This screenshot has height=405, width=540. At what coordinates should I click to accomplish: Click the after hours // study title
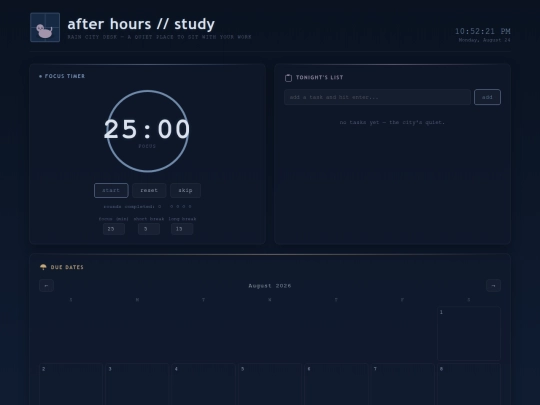pos(141,24)
